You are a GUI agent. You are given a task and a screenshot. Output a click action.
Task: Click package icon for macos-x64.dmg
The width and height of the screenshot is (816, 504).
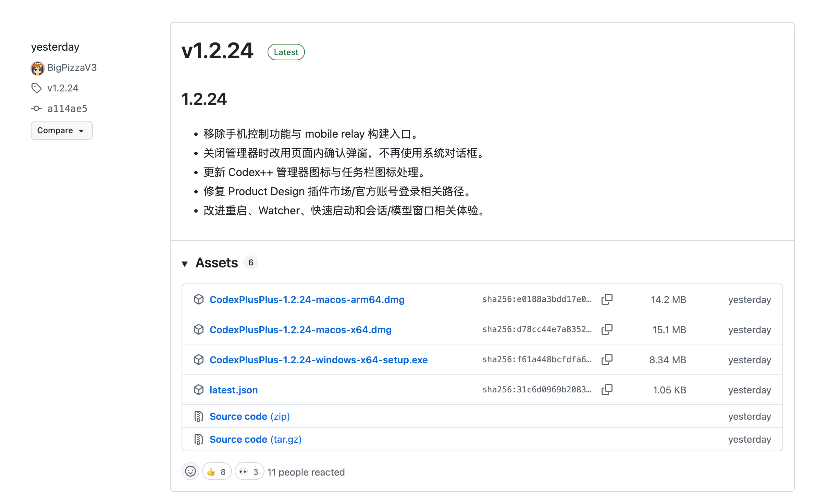click(199, 329)
